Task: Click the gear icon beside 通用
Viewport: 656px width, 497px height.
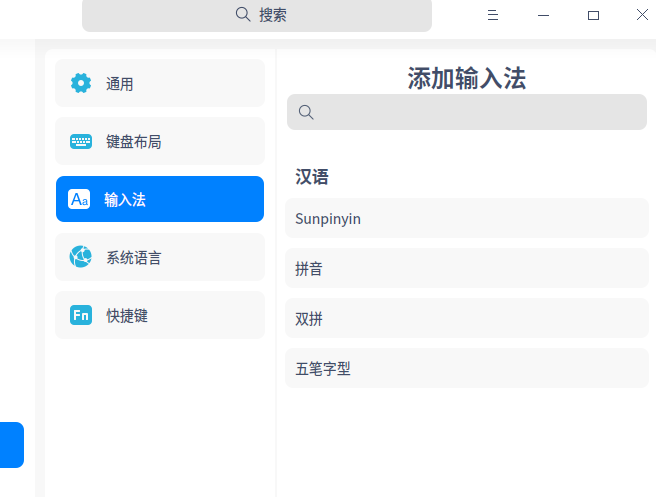Action: click(x=81, y=83)
